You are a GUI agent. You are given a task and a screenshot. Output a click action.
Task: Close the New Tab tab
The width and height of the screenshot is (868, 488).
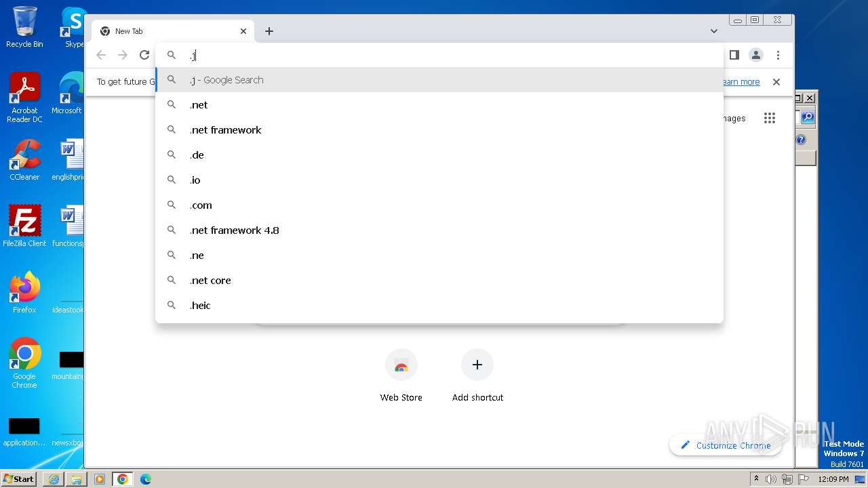pyautogui.click(x=243, y=31)
